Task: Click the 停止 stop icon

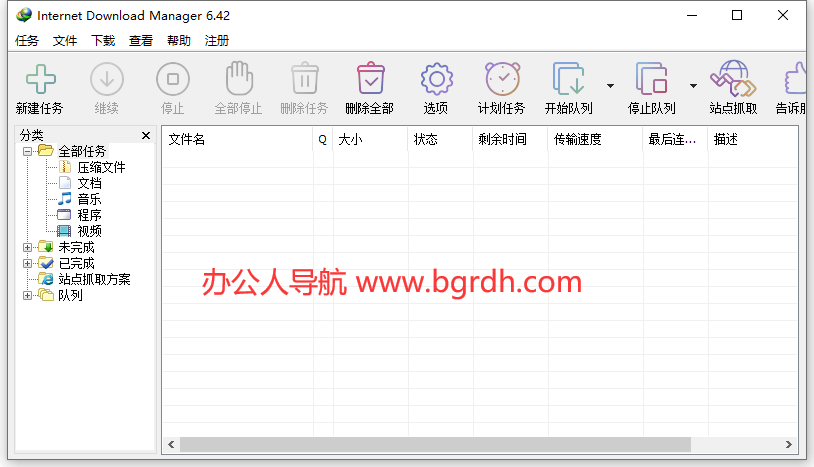Action: (173, 79)
